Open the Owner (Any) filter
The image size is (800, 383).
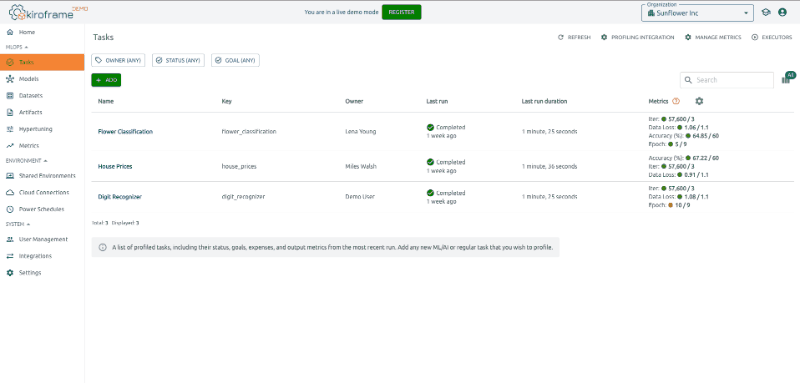pyautogui.click(x=118, y=60)
